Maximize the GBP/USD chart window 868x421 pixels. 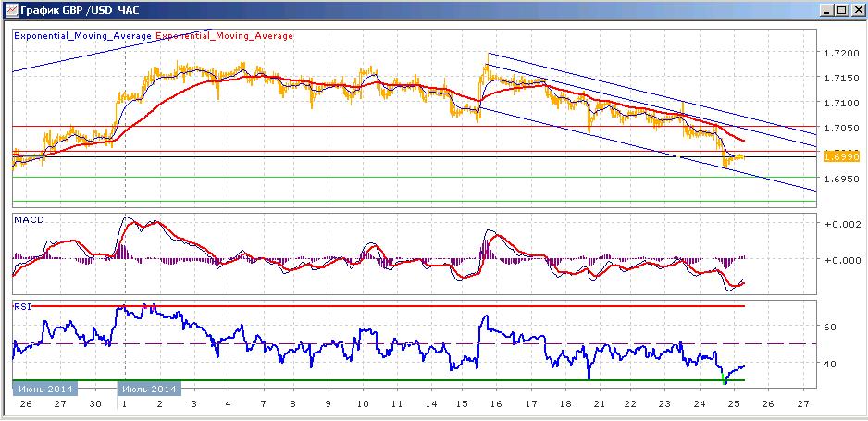(x=841, y=10)
